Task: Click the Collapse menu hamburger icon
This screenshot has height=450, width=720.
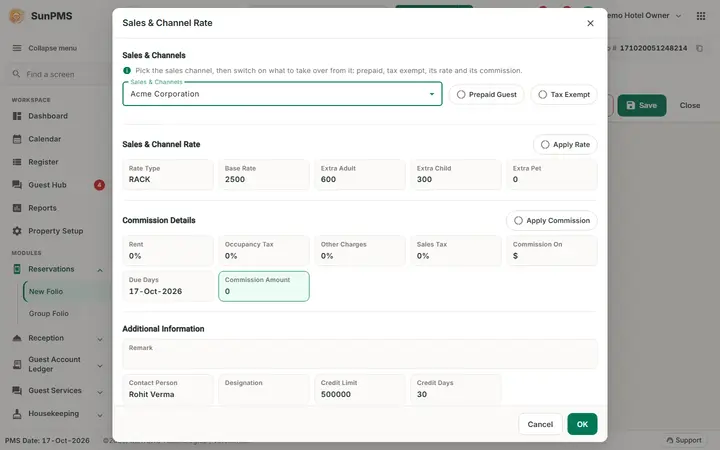Action: coord(17,48)
